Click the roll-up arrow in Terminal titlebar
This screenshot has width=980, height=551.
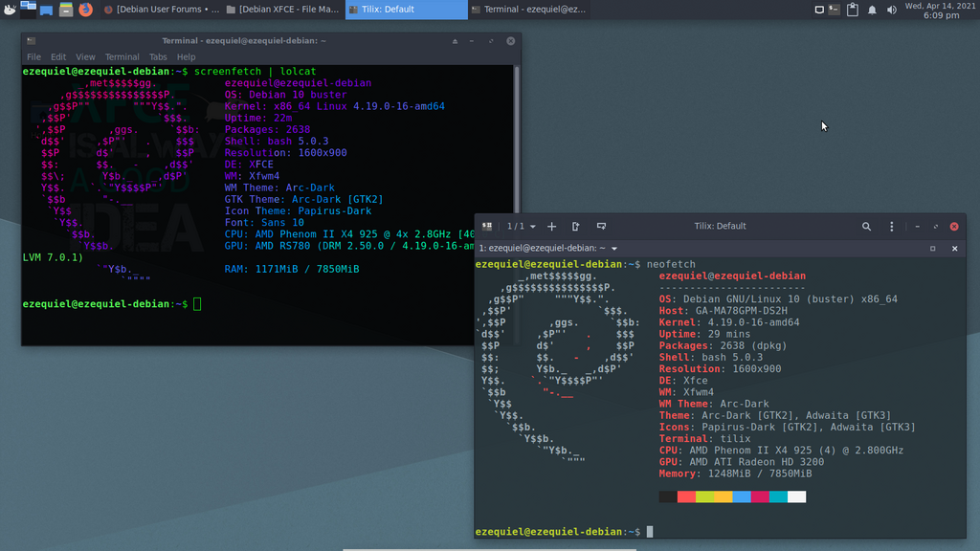(x=455, y=41)
